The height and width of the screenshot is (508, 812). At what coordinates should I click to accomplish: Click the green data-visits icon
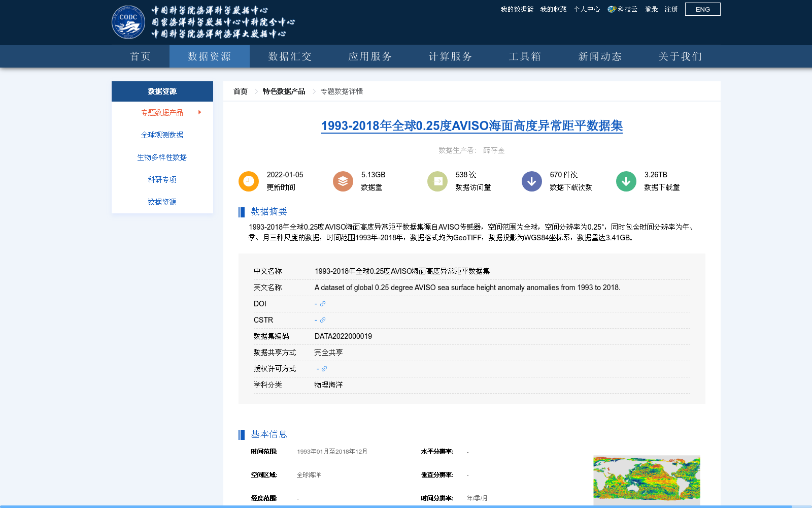pos(437,181)
